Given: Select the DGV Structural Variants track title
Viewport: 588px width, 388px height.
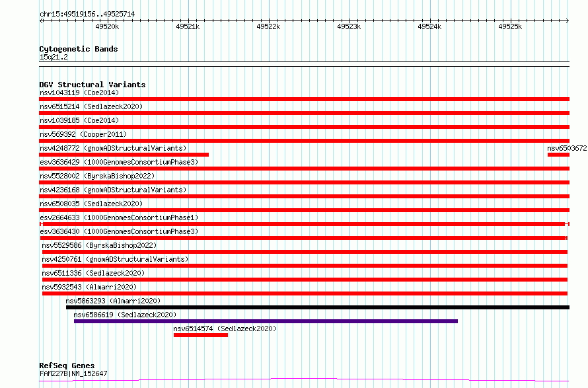Looking at the screenshot, I should tap(92, 85).
